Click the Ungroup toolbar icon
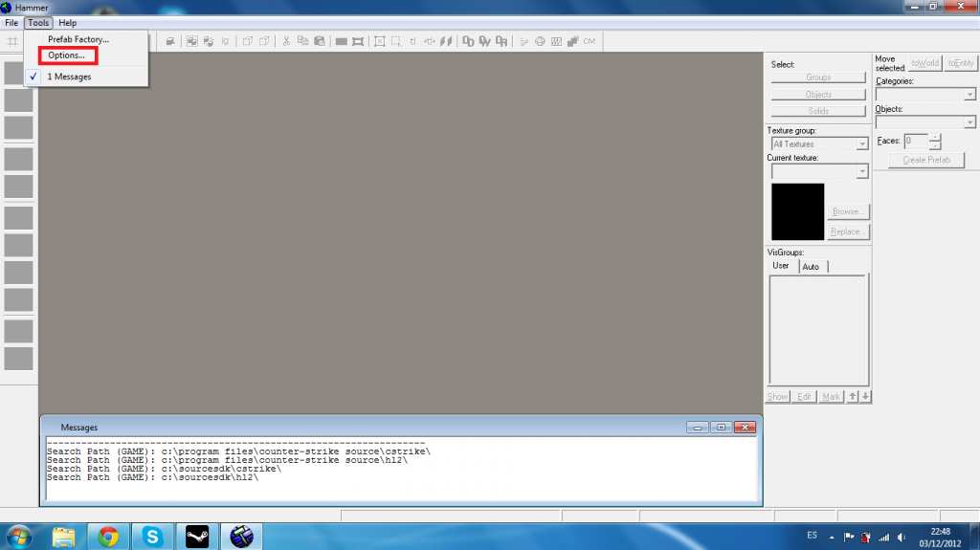This screenshot has width=980, height=550. pos(208,41)
